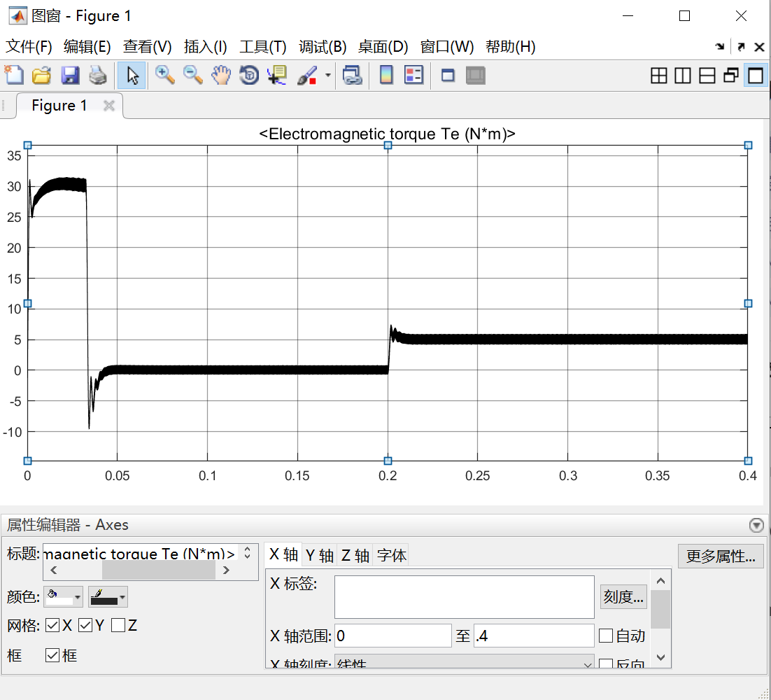The height and width of the screenshot is (700, 771).
Task: Click 更多属性... button
Action: 721,556
